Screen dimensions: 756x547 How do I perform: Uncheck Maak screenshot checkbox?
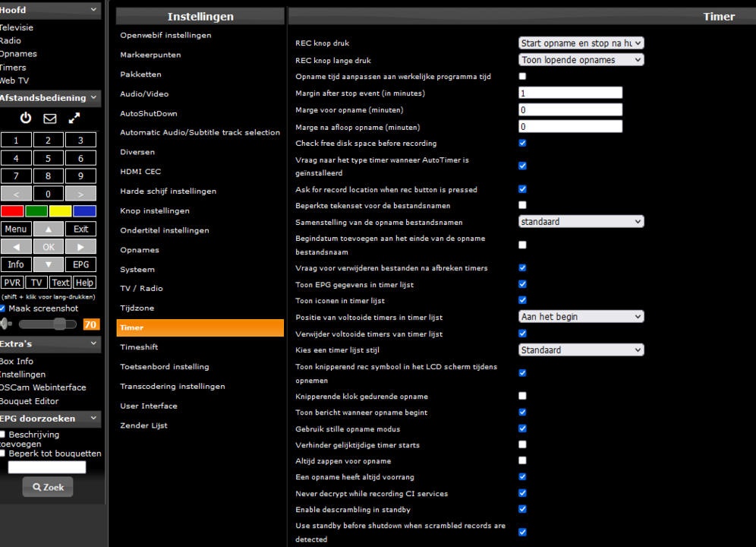[2, 308]
